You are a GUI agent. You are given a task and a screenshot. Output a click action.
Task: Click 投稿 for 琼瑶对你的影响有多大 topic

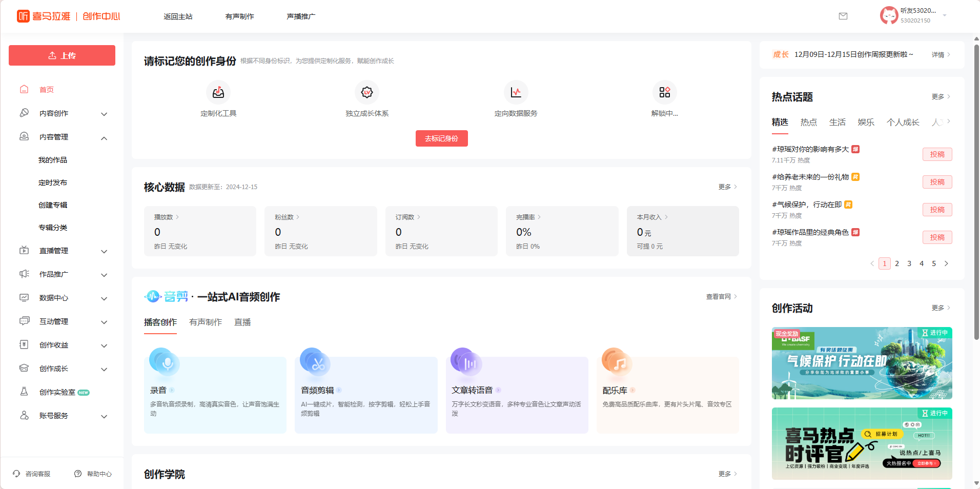[x=937, y=154]
